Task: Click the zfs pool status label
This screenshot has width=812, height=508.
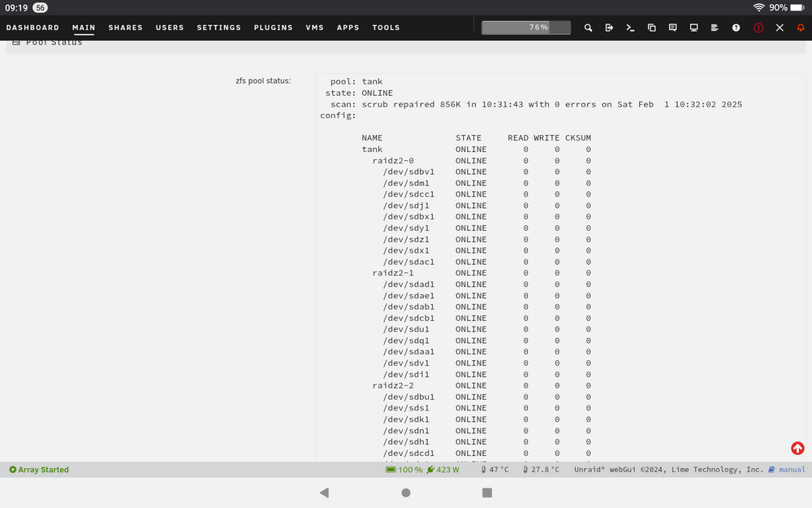Action: point(263,80)
